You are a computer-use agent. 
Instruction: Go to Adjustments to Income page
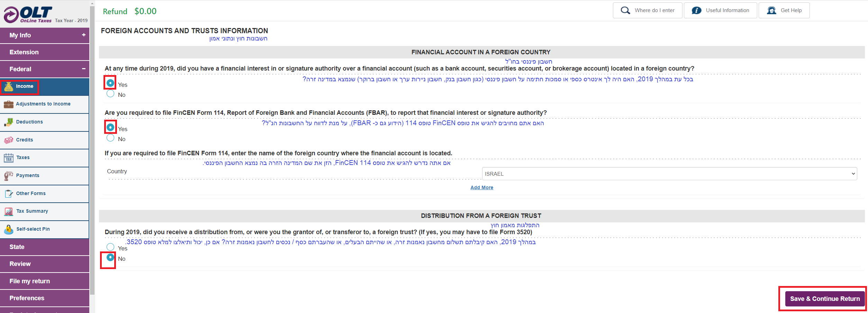45,104
